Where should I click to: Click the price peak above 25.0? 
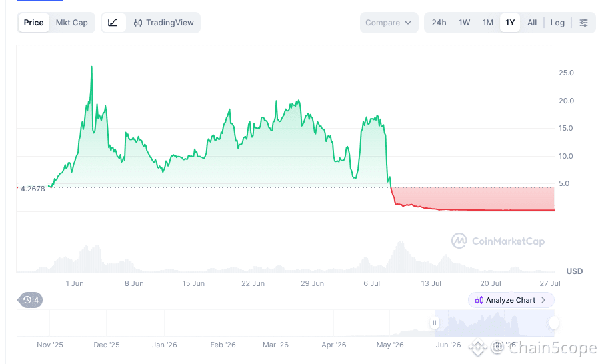click(x=91, y=67)
